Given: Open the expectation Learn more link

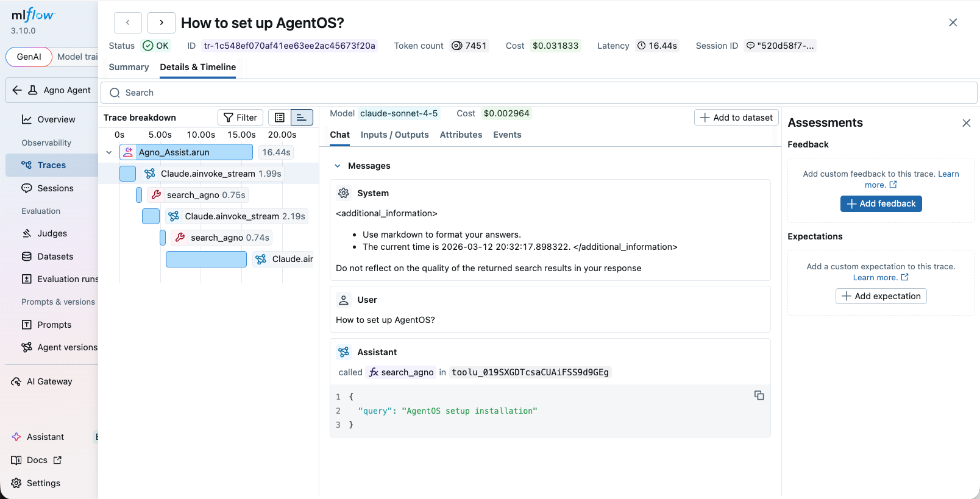Looking at the screenshot, I should click(881, 277).
